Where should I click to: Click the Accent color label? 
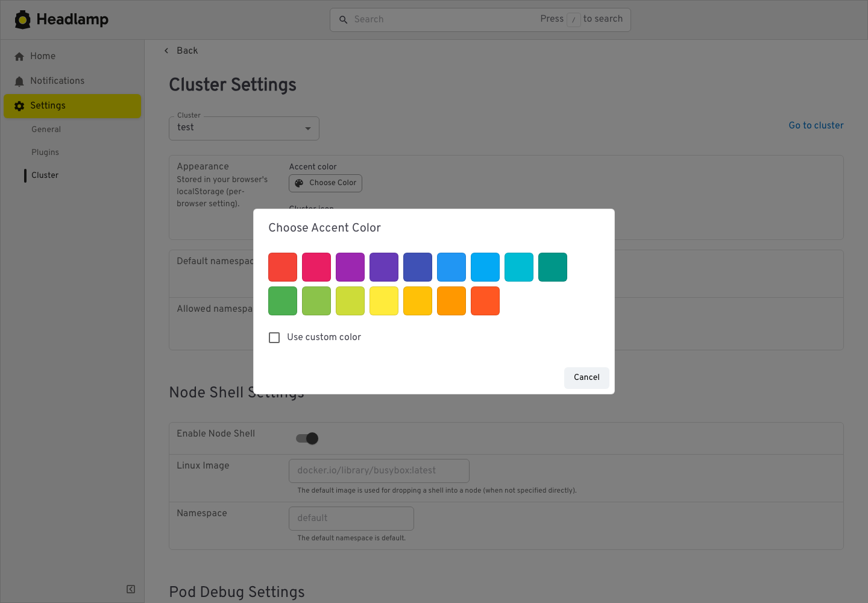313,167
